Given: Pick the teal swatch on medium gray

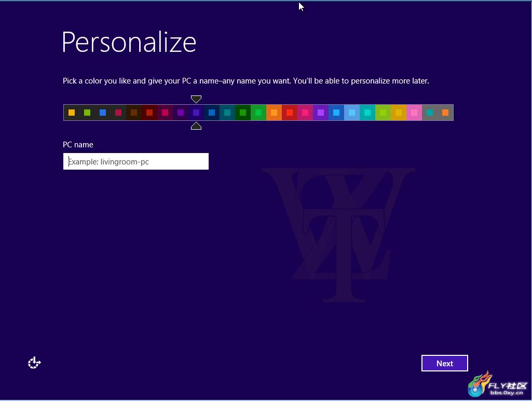Looking at the screenshot, I should click(x=430, y=113).
